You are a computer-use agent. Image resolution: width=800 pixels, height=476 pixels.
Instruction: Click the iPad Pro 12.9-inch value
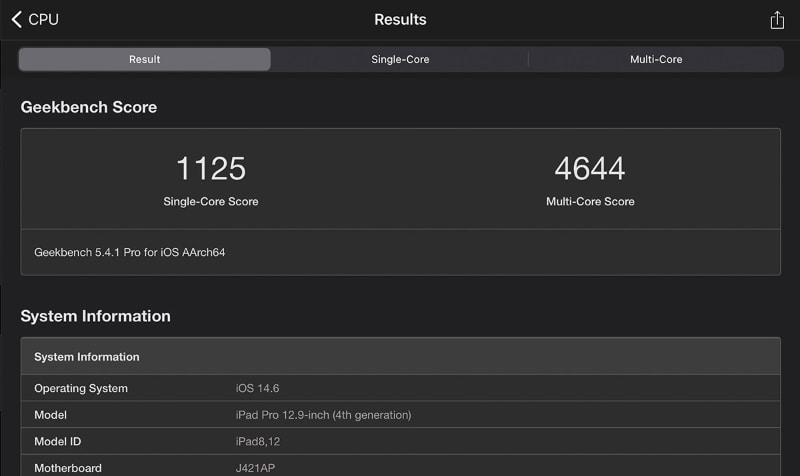tap(323, 415)
